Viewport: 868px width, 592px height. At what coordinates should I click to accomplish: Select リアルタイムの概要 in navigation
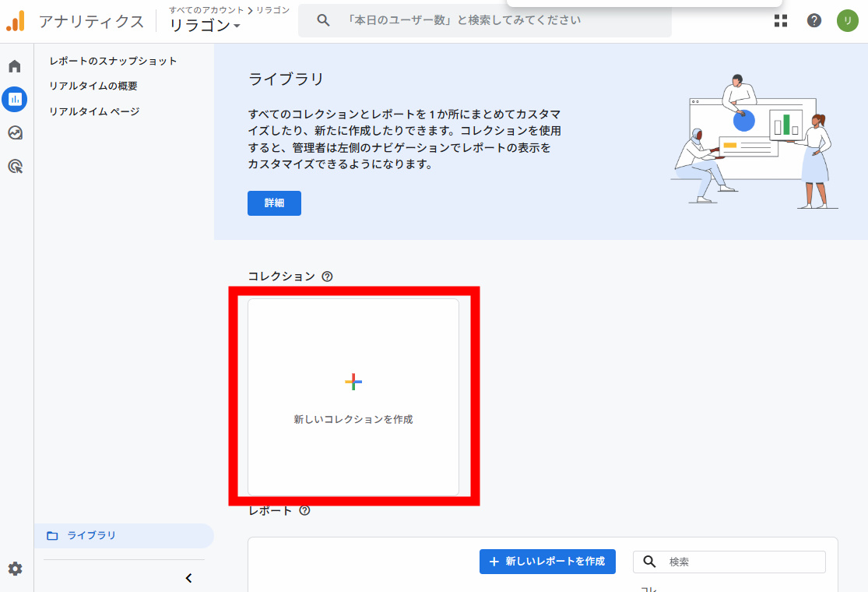93,86
